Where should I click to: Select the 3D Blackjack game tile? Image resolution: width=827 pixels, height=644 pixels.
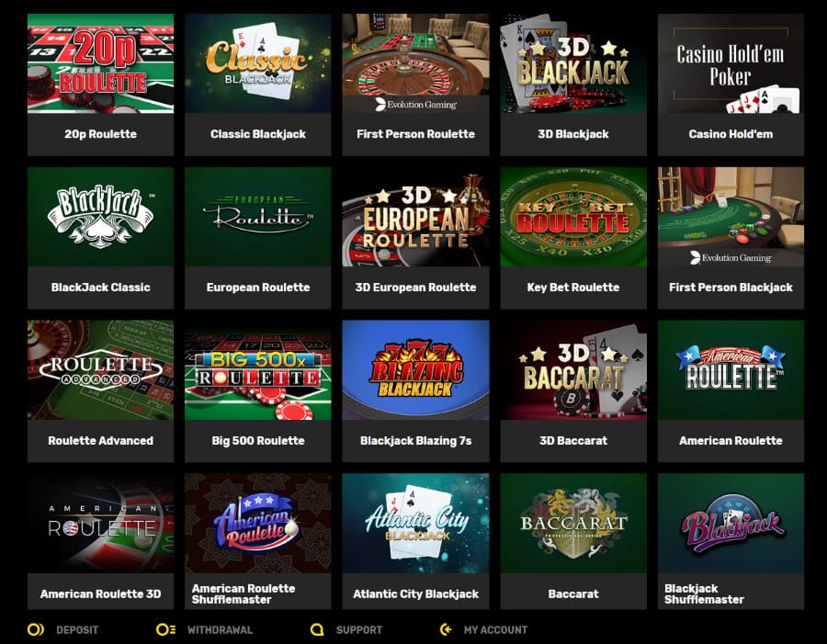click(x=573, y=63)
